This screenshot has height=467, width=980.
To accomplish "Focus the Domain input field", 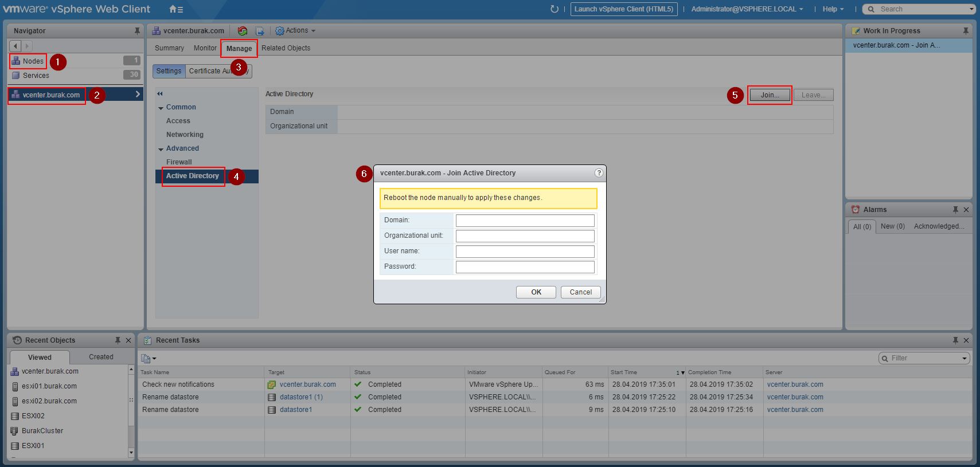I will (x=525, y=221).
